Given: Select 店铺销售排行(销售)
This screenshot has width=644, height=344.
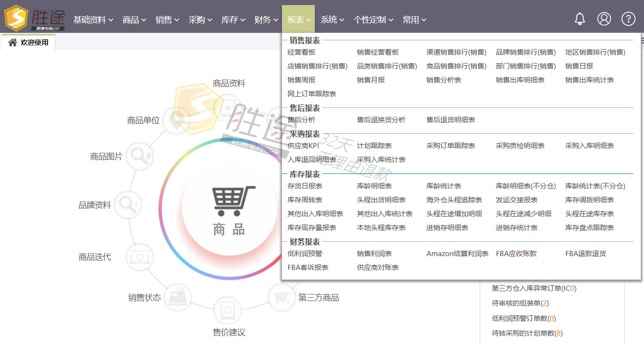Looking at the screenshot, I should [318, 66].
